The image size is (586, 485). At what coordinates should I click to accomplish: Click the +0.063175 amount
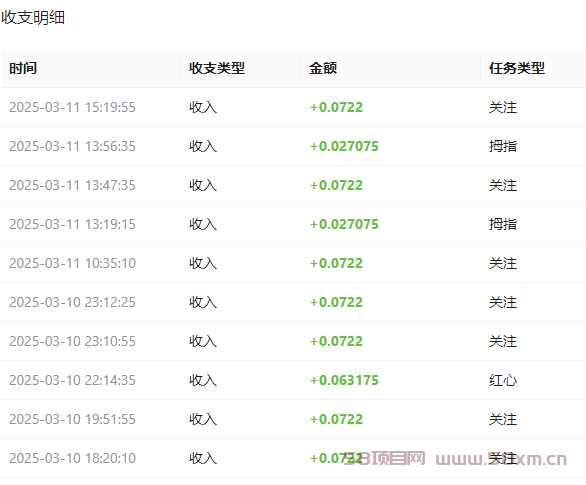(344, 380)
